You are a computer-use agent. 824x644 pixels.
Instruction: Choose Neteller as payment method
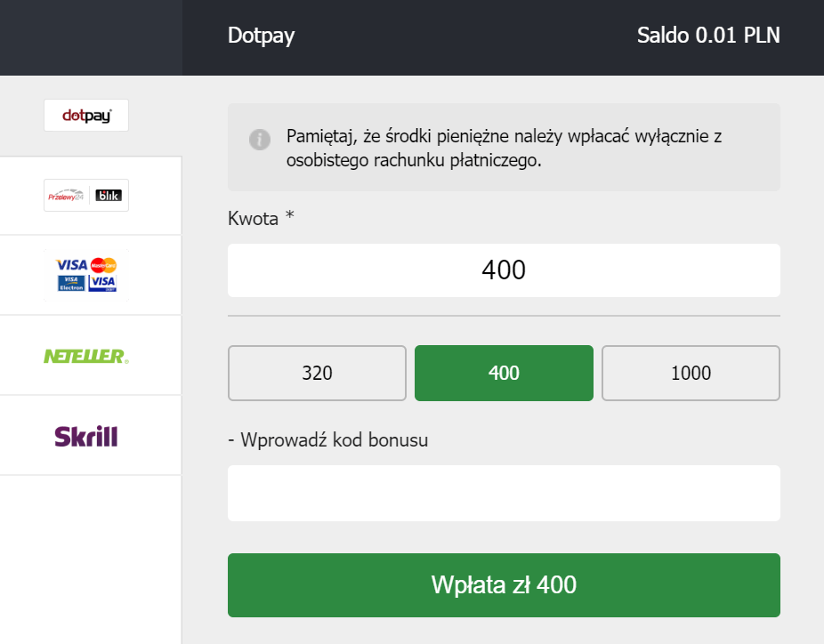85,355
